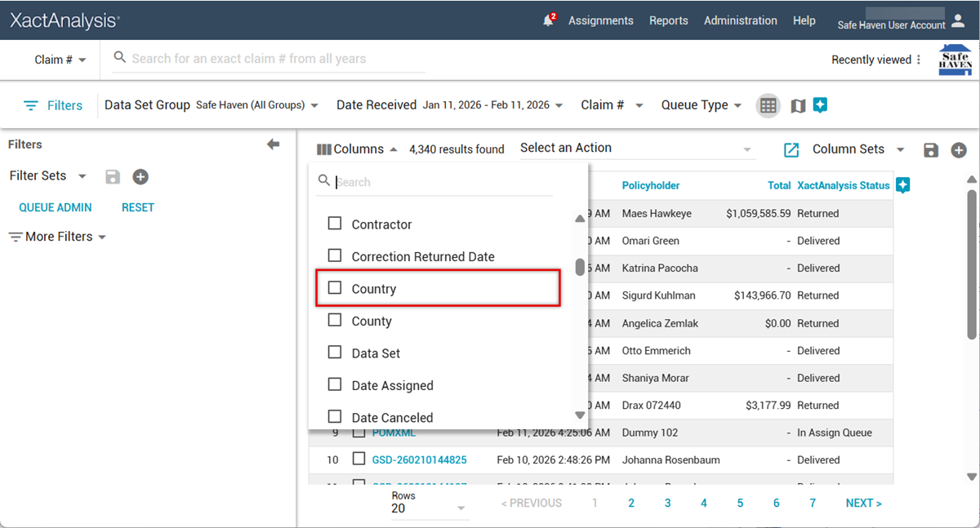Go to the NEXT results page
This screenshot has width=980, height=528.
click(863, 503)
